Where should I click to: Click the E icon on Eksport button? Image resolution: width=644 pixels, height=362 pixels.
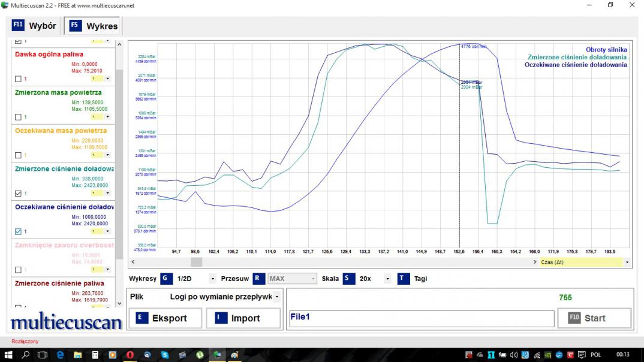point(142,318)
